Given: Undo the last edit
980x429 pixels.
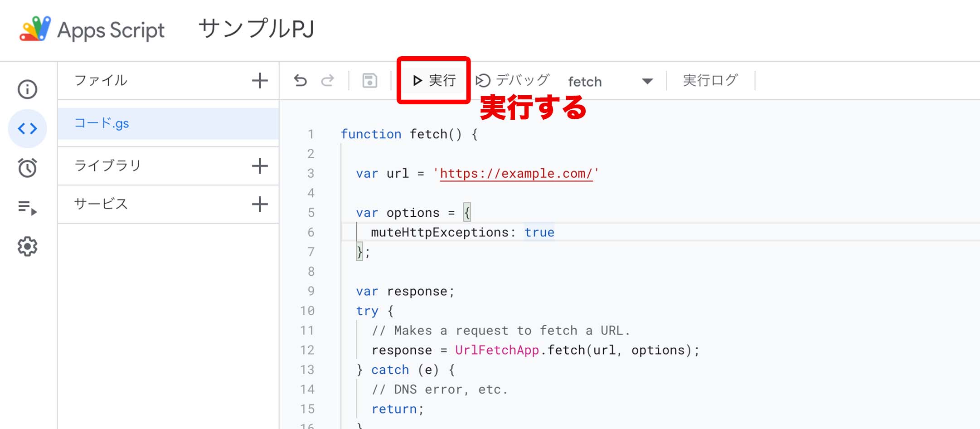Looking at the screenshot, I should (x=300, y=81).
